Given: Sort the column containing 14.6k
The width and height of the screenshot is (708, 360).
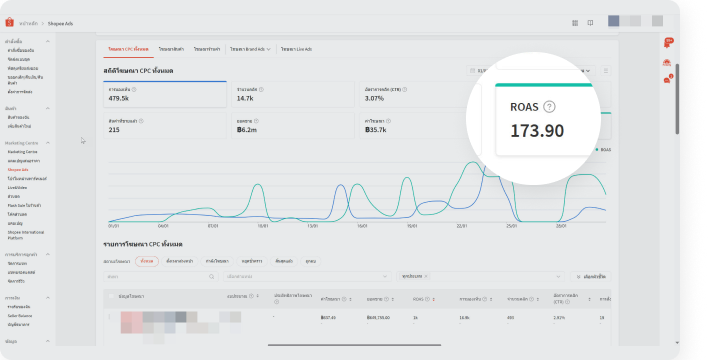Looking at the screenshot, I should (491, 299).
